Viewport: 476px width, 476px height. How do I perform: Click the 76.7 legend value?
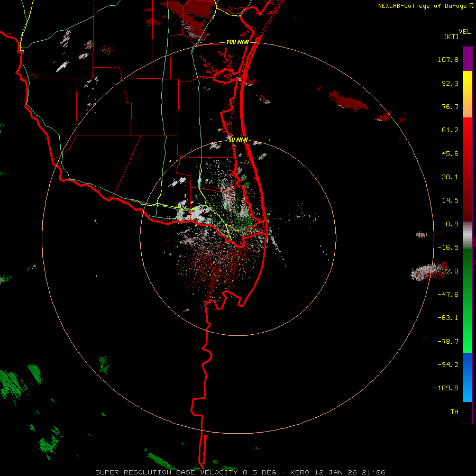[x=450, y=106]
